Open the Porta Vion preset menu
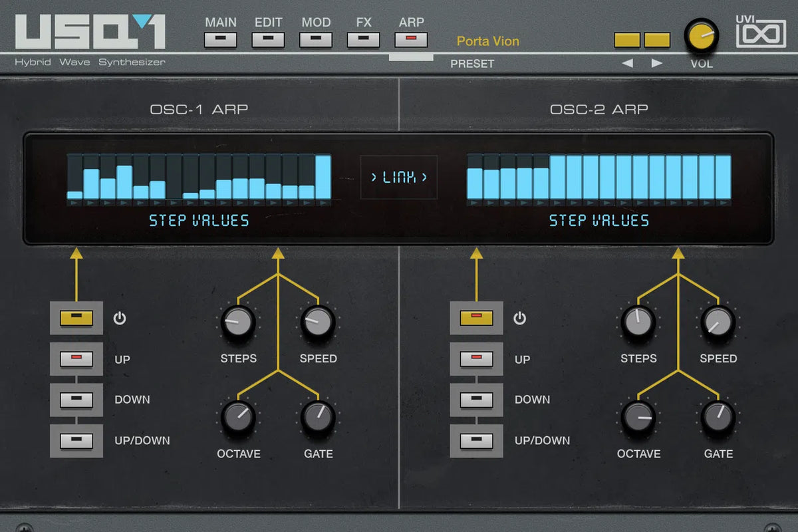Image resolution: width=798 pixels, height=532 pixels. pyautogui.click(x=487, y=42)
